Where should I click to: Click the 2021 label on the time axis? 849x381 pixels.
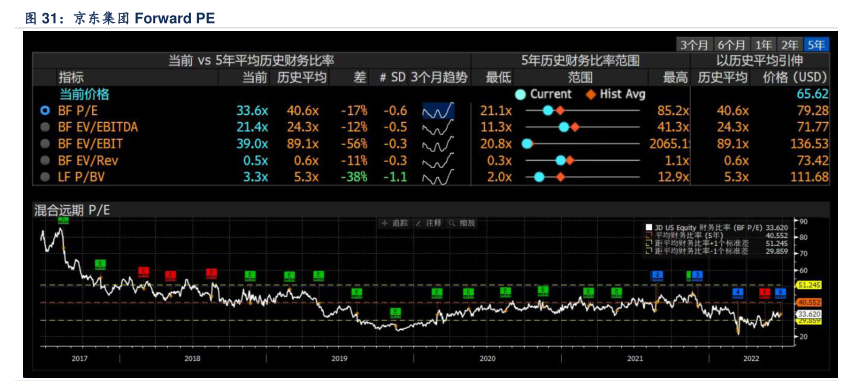click(x=635, y=358)
